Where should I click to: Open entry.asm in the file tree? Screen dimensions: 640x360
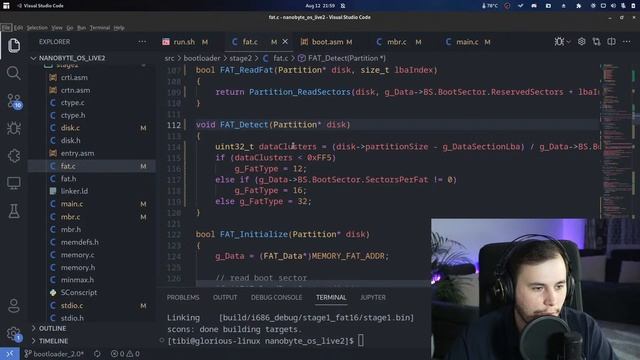click(77, 153)
